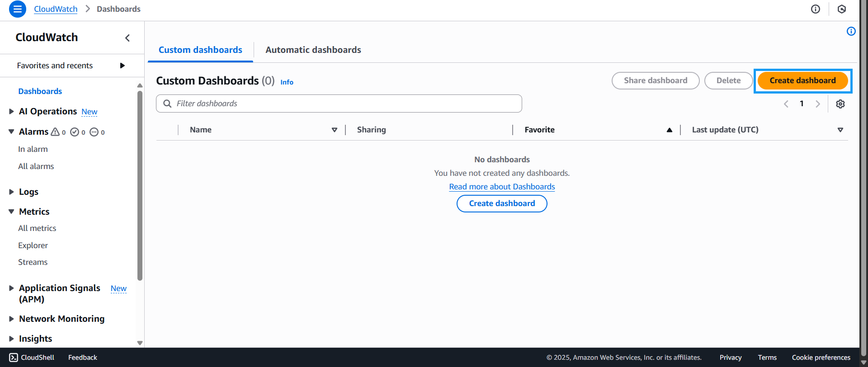Expand the Logs section
Viewport: 868px width, 367px height.
click(x=12, y=192)
